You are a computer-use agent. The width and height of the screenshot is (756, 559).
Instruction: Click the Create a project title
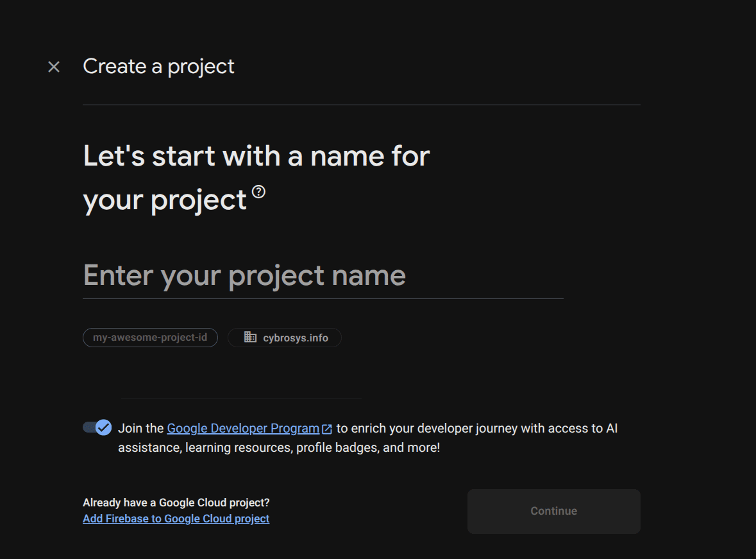click(158, 67)
